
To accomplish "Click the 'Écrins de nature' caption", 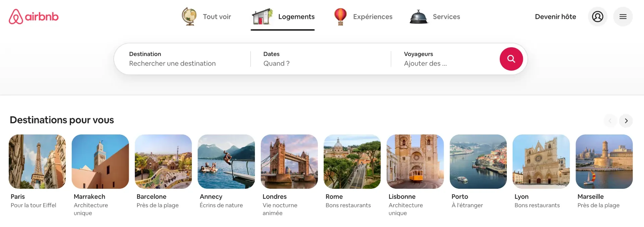I will pos(221,205).
